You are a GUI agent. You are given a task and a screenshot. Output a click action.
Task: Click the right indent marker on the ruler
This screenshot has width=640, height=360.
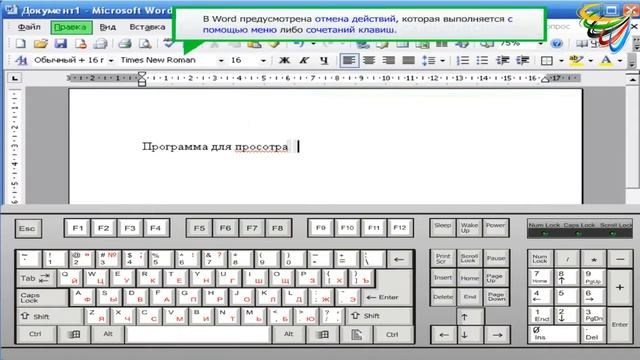click(x=544, y=80)
